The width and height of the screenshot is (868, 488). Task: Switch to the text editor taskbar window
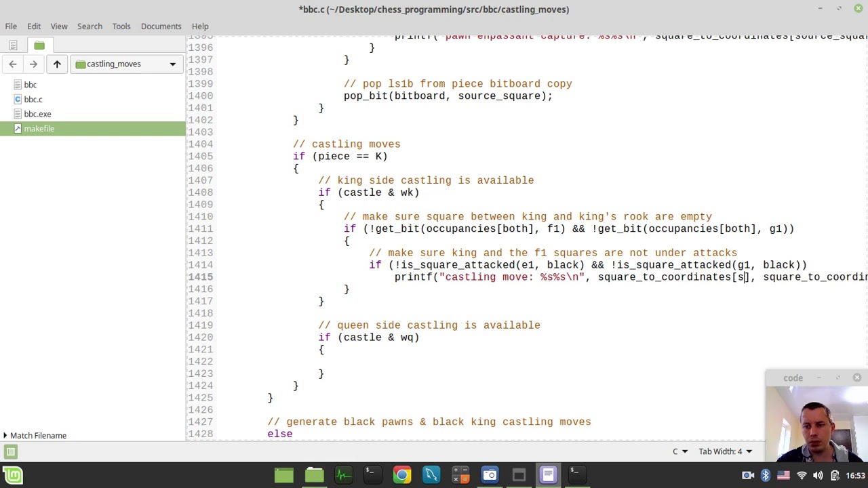548,475
